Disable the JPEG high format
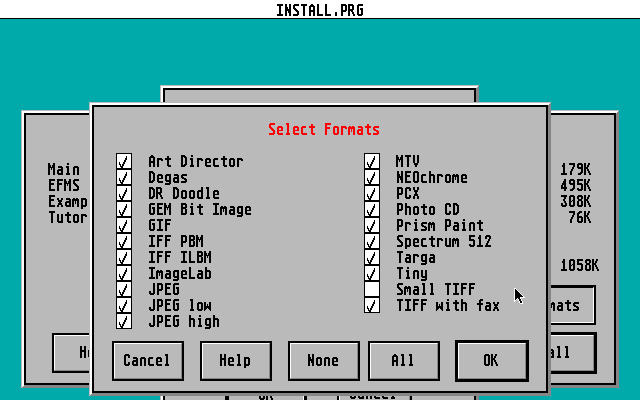This screenshot has width=640, height=400. coord(124,321)
